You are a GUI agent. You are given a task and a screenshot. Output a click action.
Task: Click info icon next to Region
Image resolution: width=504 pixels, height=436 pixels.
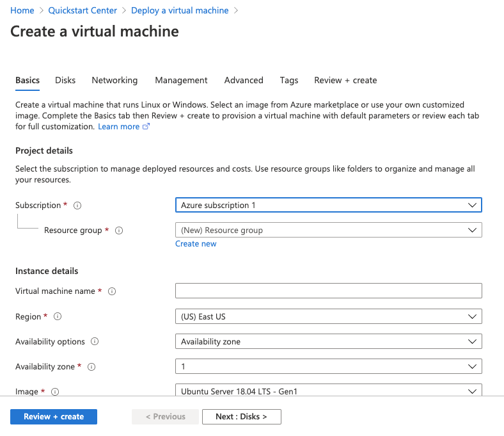coord(58,317)
